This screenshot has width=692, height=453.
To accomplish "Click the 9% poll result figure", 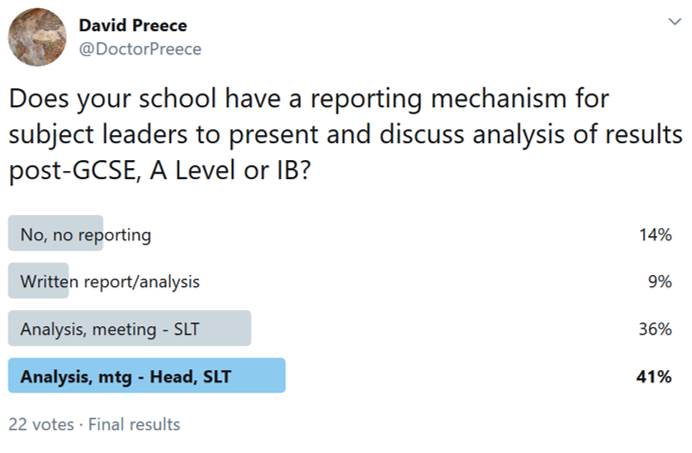I will tap(660, 281).
